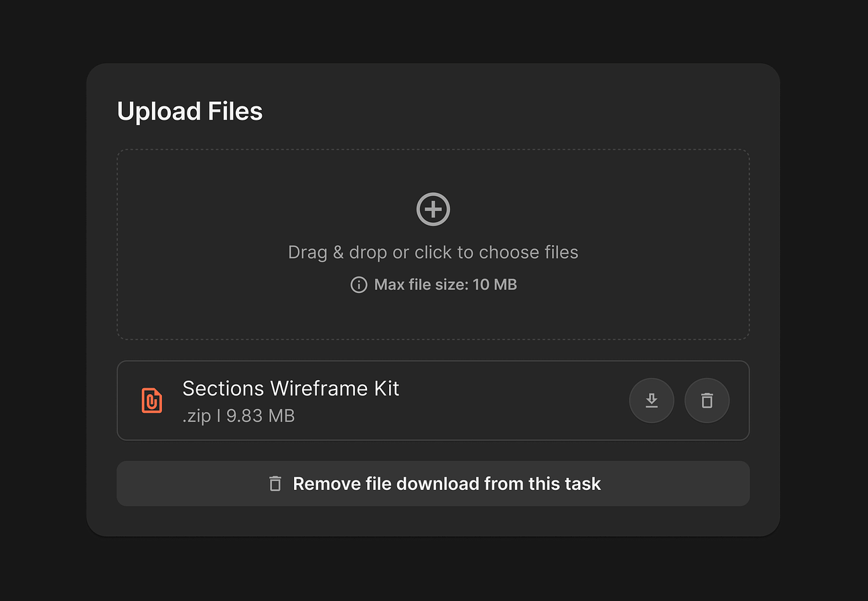
Task: Click the orange paperclip attachment icon
Action: click(x=152, y=400)
